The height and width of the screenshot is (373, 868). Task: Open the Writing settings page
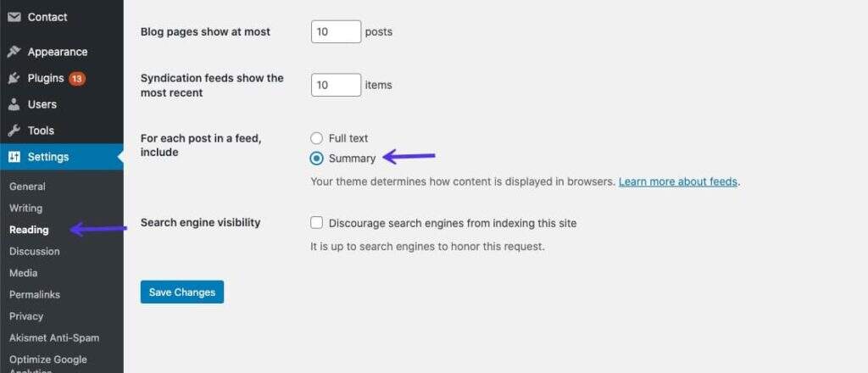[25, 208]
